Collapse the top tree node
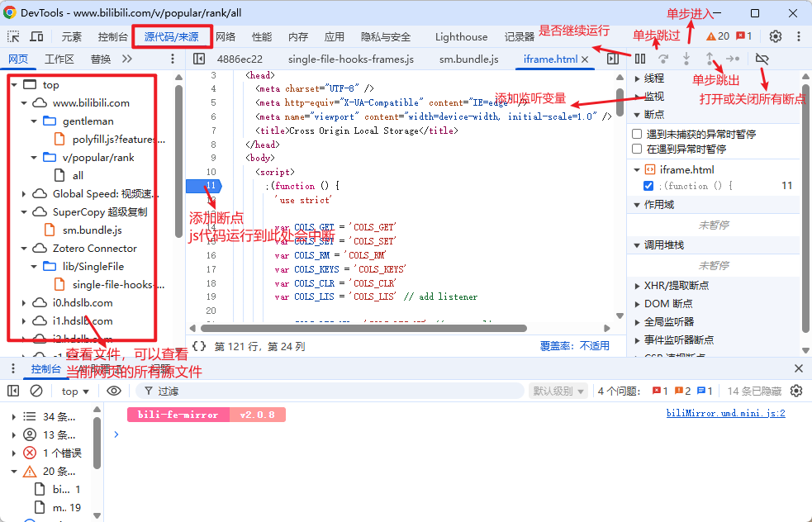Image resolution: width=812 pixels, height=522 pixels. 14,85
